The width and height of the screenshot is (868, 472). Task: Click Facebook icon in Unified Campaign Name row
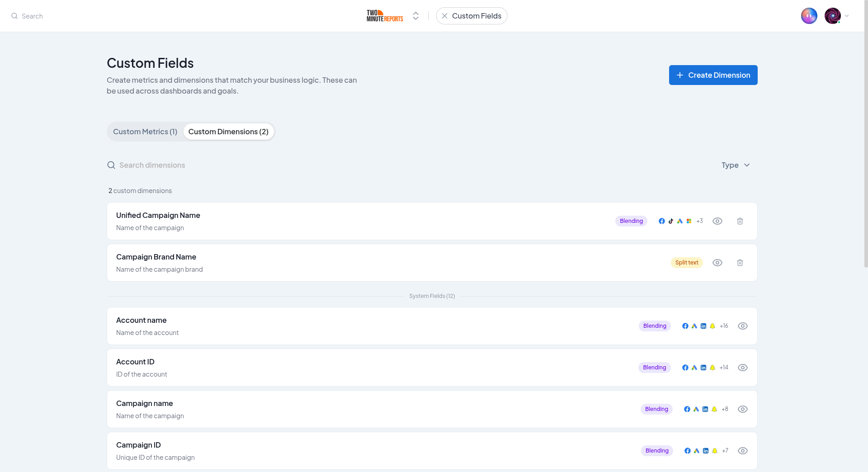(x=662, y=221)
